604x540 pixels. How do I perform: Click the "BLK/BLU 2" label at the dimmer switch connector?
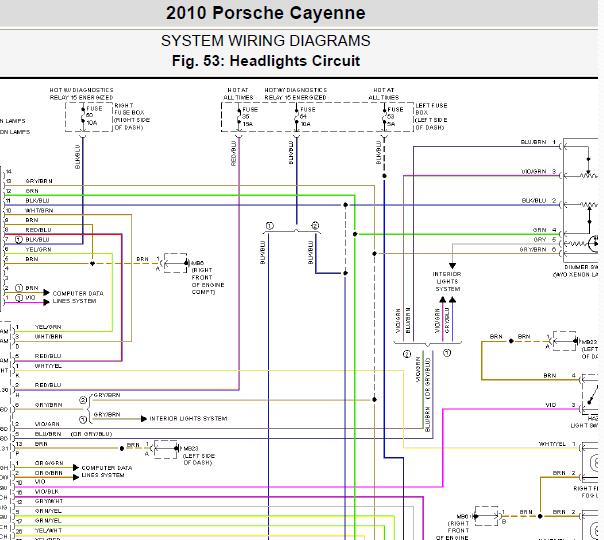[539, 201]
